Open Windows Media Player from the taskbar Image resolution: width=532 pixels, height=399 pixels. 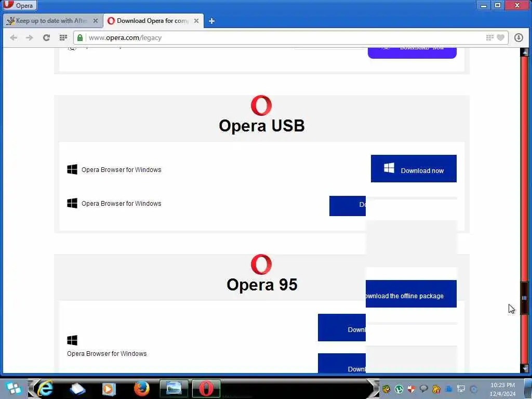pos(109,389)
